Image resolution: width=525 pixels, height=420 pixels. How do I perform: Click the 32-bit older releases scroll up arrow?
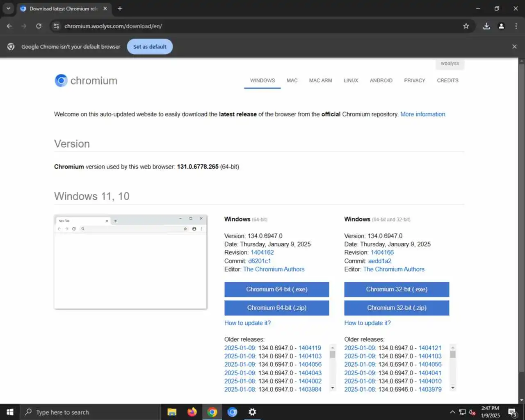[x=453, y=347]
